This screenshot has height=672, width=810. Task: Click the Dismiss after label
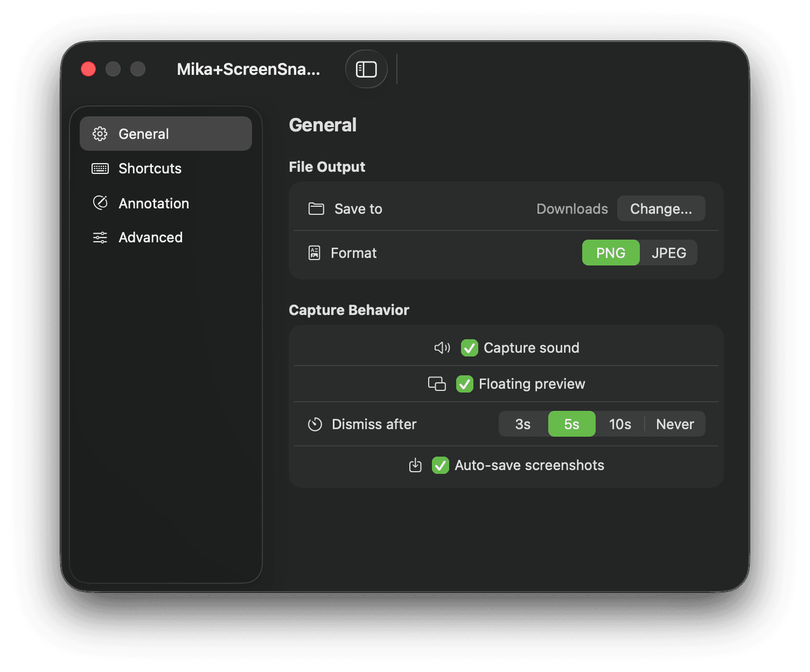(x=374, y=424)
